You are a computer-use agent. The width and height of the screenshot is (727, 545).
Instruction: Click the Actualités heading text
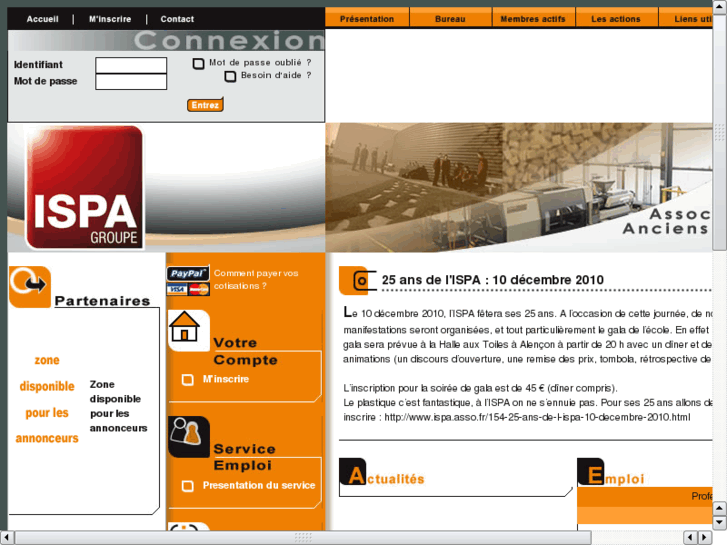click(x=395, y=479)
